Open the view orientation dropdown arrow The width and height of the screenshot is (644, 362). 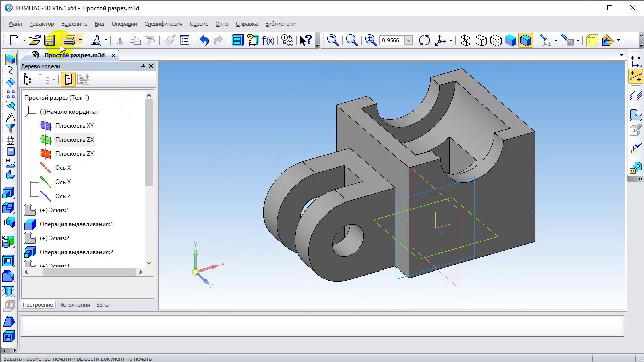click(451, 41)
